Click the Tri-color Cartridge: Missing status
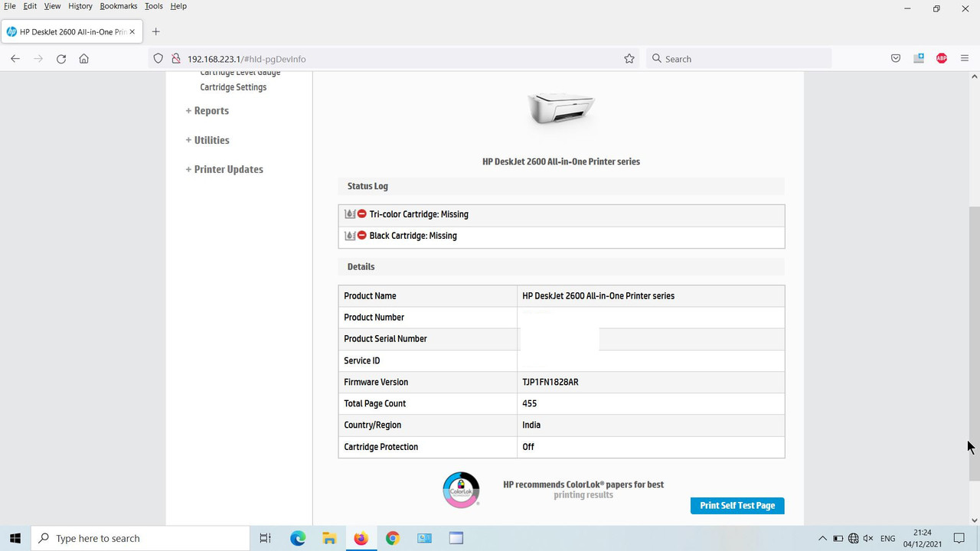The height and width of the screenshot is (551, 980). tap(419, 214)
